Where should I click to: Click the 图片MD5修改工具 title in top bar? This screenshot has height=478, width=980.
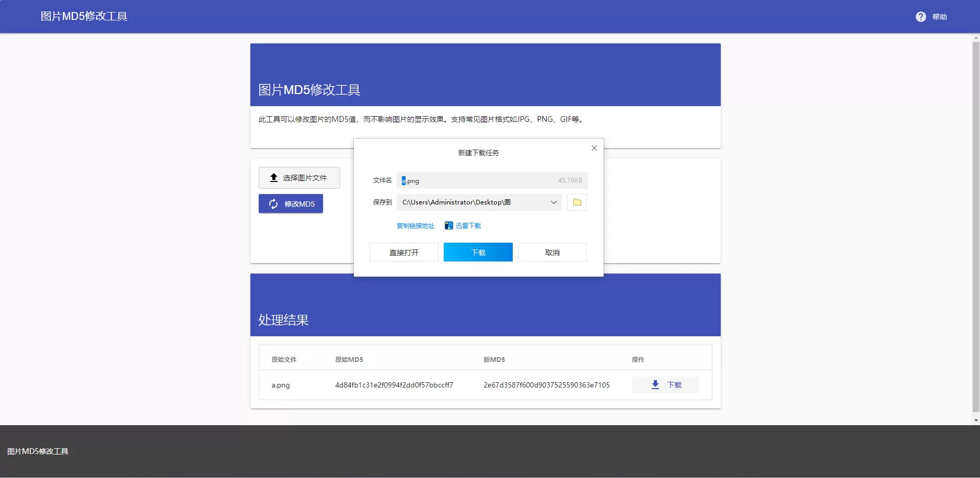(84, 16)
